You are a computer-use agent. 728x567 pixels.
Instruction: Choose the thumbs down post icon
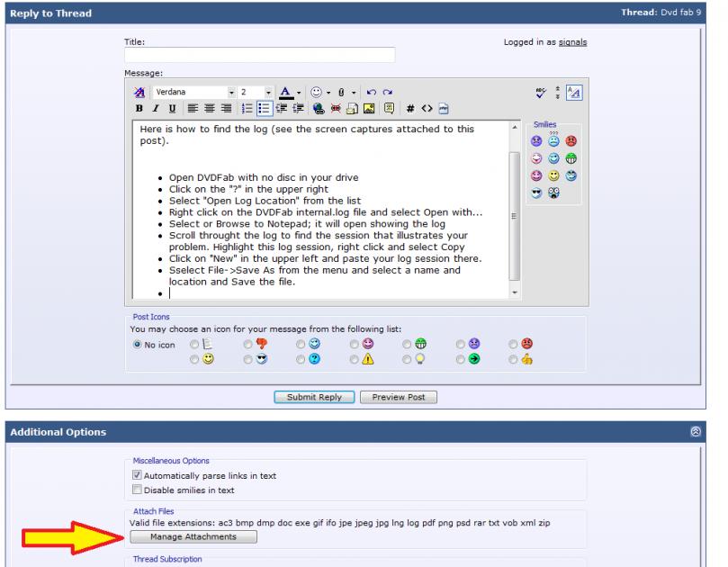point(247,344)
